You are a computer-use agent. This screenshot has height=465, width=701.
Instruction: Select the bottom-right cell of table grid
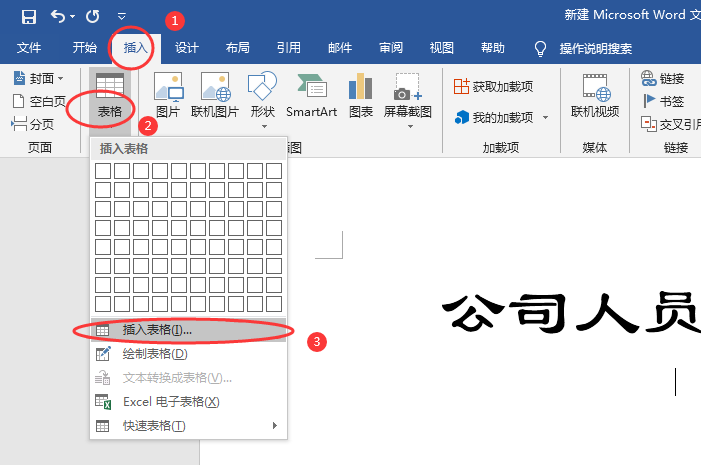pyautogui.click(x=274, y=304)
